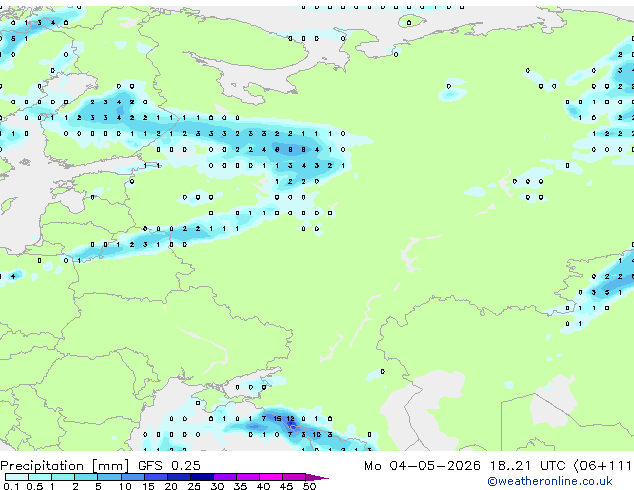Click the '0.5' legend scale label
Screen dimensions: 634x490
pyautogui.click(x=34, y=486)
